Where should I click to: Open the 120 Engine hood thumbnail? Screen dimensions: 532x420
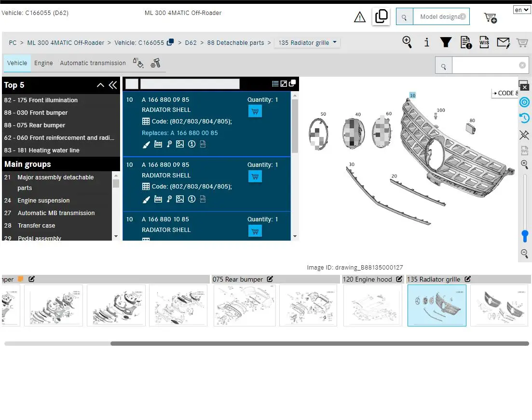(373, 306)
